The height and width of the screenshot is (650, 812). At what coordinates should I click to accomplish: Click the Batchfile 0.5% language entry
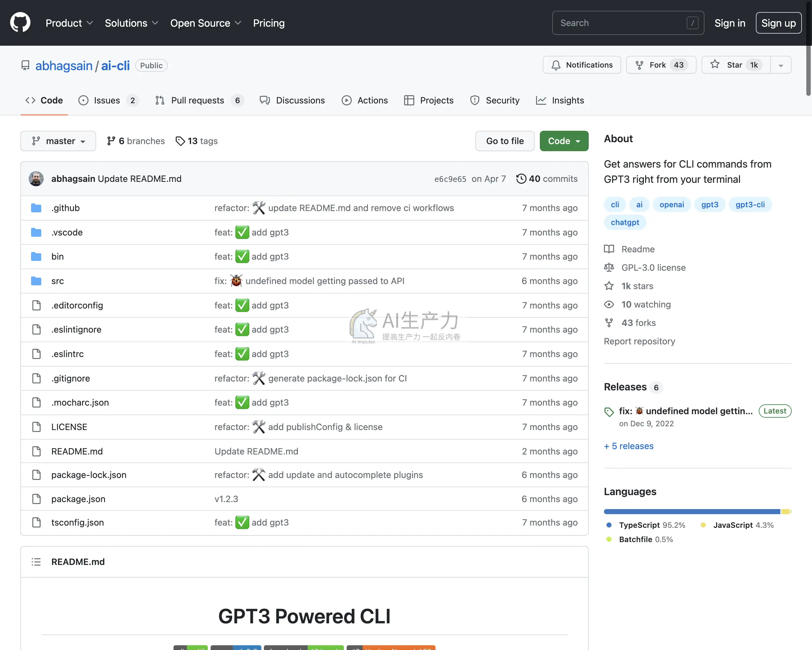coord(639,539)
